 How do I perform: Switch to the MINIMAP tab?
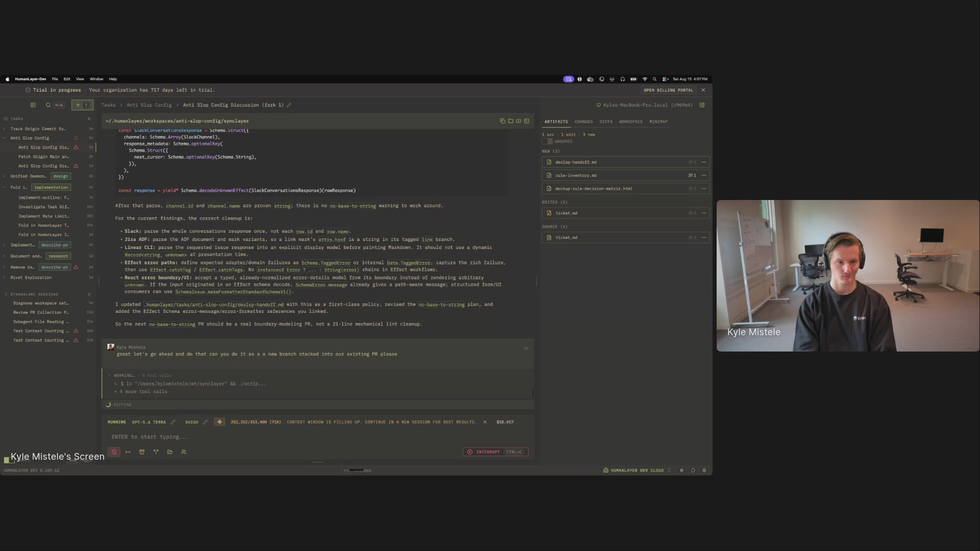[658, 122]
